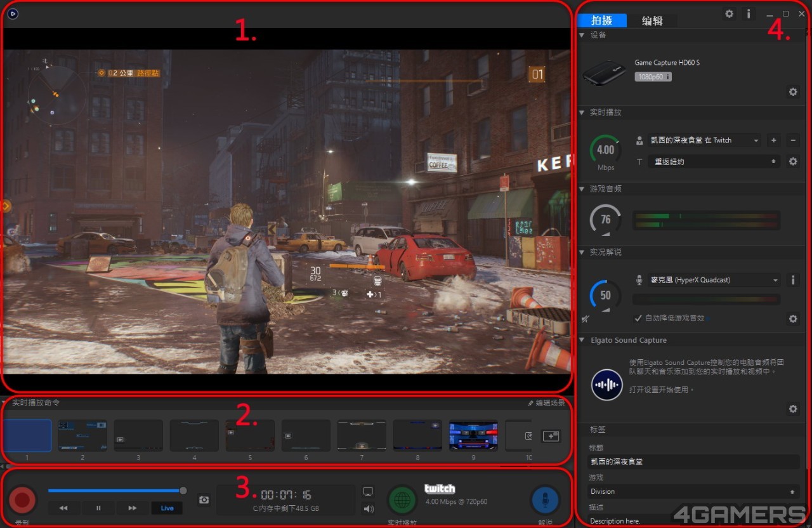Click the Game Capture HD60 S device image

click(605, 72)
